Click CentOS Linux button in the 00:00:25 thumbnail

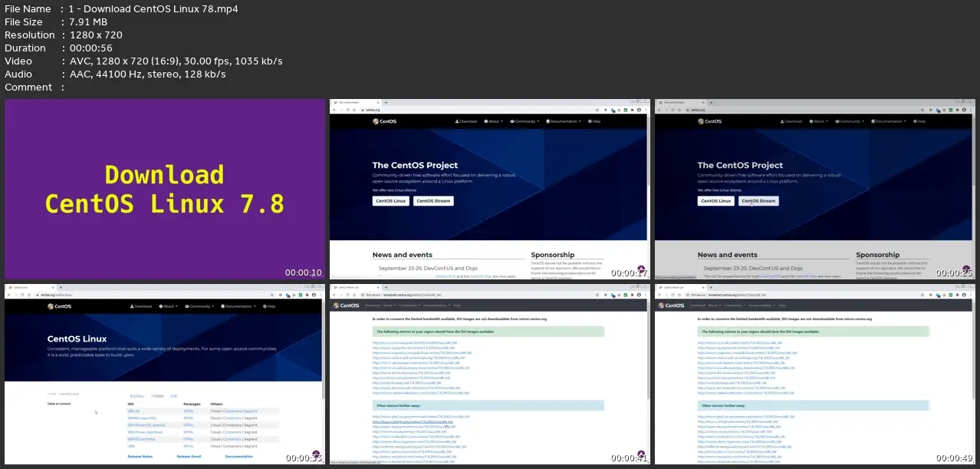click(716, 201)
